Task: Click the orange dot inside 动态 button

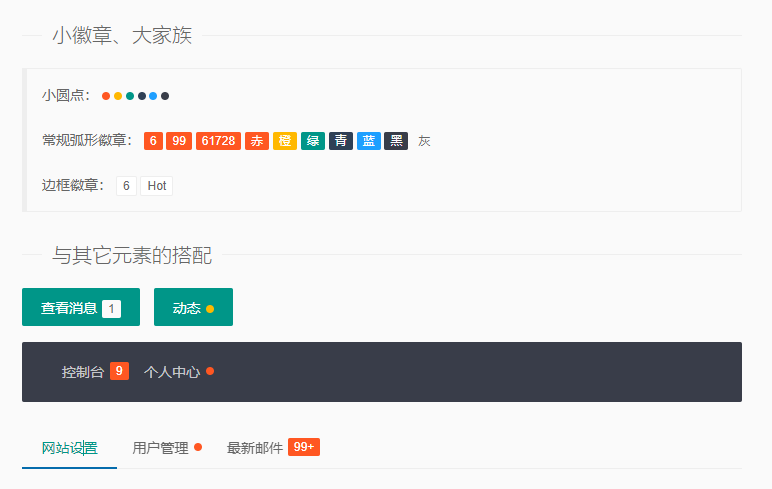Action: click(x=210, y=309)
